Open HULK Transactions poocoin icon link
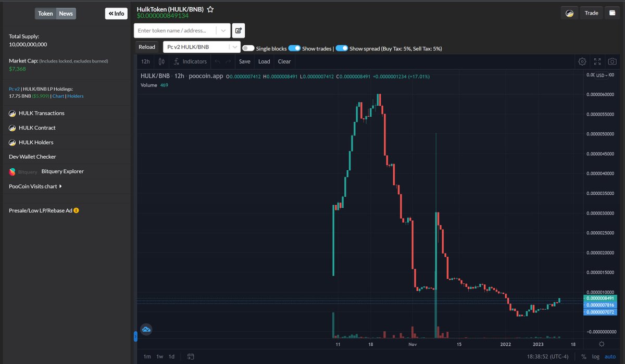This screenshot has height=364, width=625. tap(12, 113)
